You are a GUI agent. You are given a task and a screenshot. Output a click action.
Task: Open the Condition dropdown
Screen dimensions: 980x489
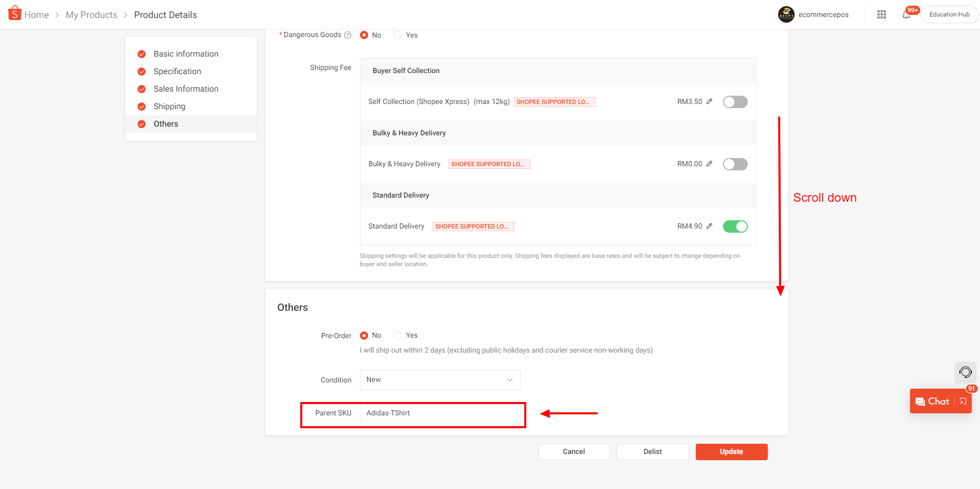[x=440, y=380]
